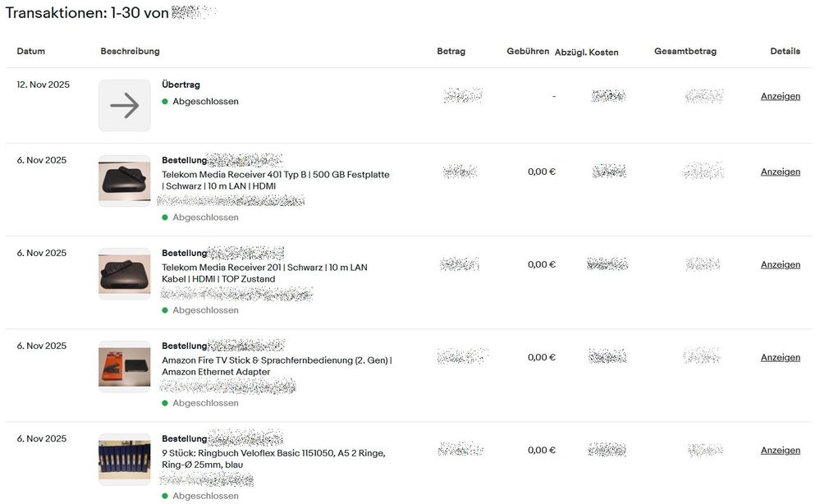Viewport: 820px width, 504px height.
Task: Click Anzeigen for the Übertrag transaction
Action: 780,96
